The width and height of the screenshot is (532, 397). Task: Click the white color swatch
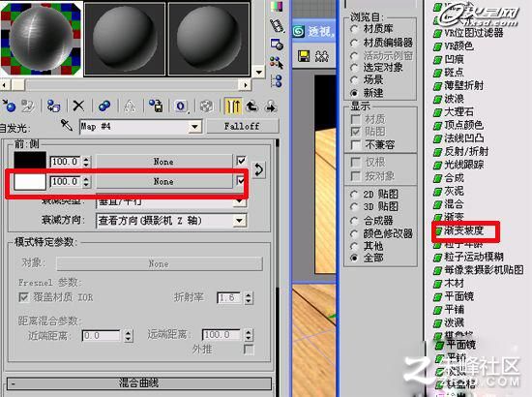30,182
